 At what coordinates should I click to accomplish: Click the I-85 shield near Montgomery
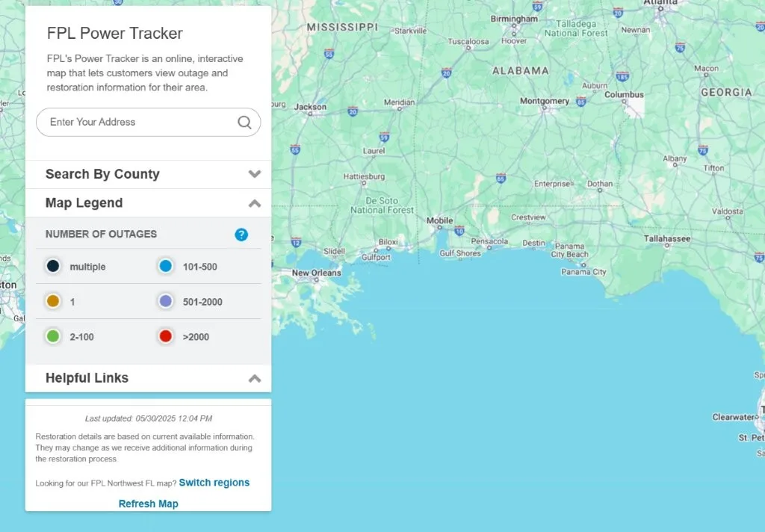point(580,102)
